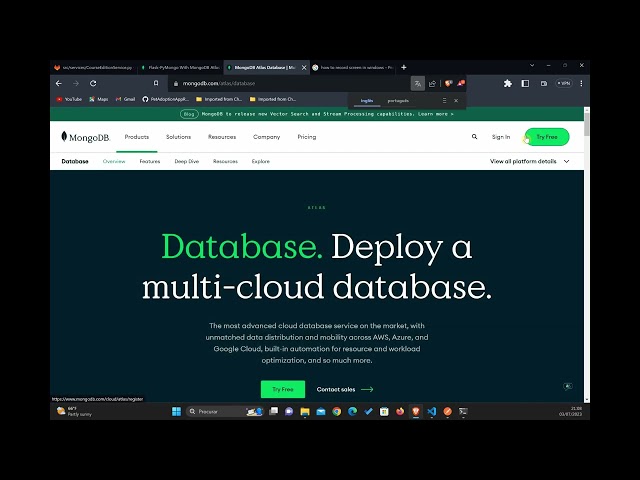This screenshot has height=480, width=640.
Task: Switch to the Flask-PyMongo browser tab
Action: pyautogui.click(x=180, y=67)
